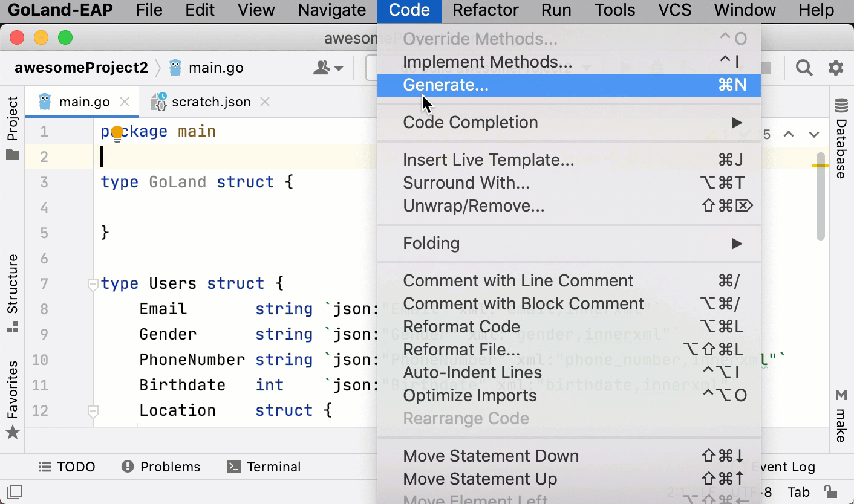Open Search Everywhere with the magnifier icon
854x504 pixels.
pyautogui.click(x=804, y=68)
